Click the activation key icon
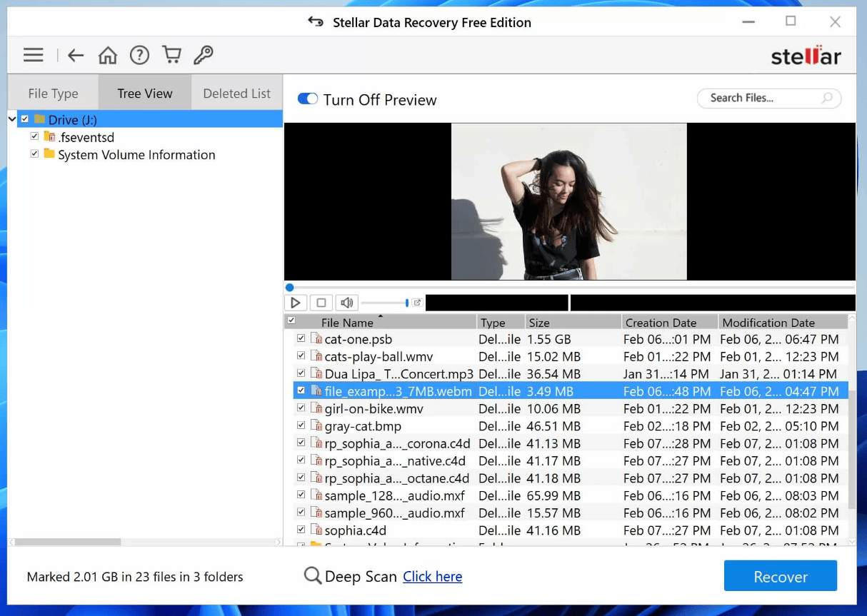 coord(203,55)
